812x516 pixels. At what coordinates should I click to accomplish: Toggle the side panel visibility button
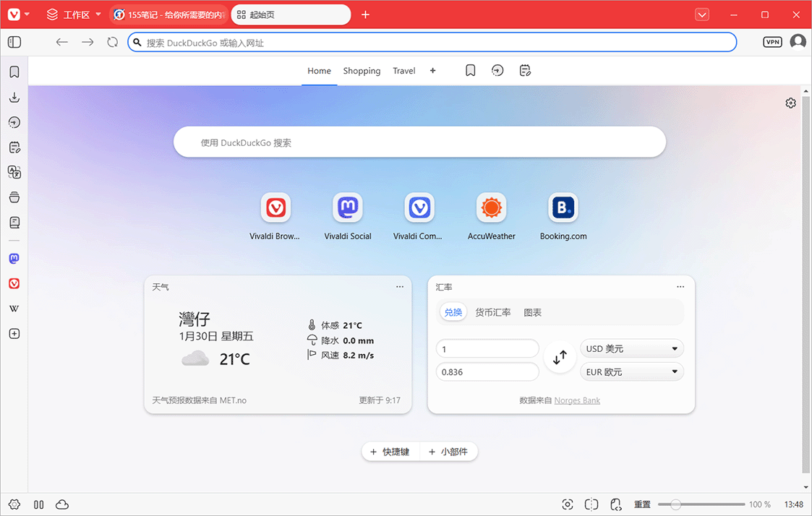14,43
